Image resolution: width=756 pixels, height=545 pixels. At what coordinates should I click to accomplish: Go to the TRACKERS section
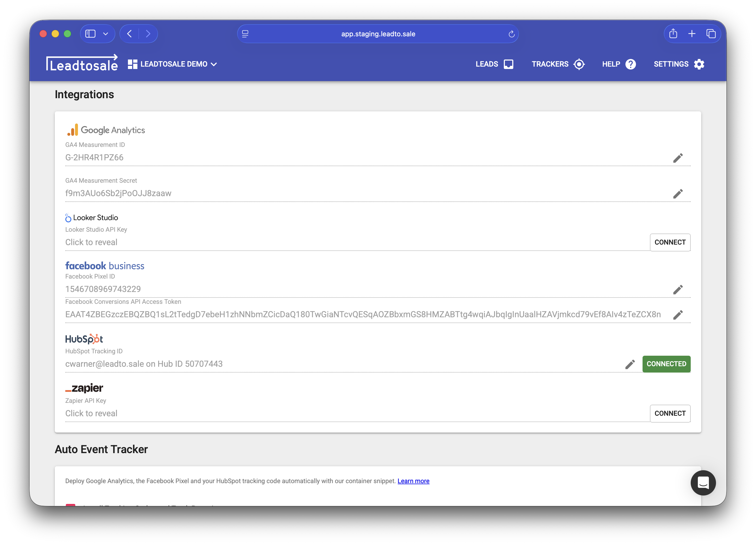[558, 64]
